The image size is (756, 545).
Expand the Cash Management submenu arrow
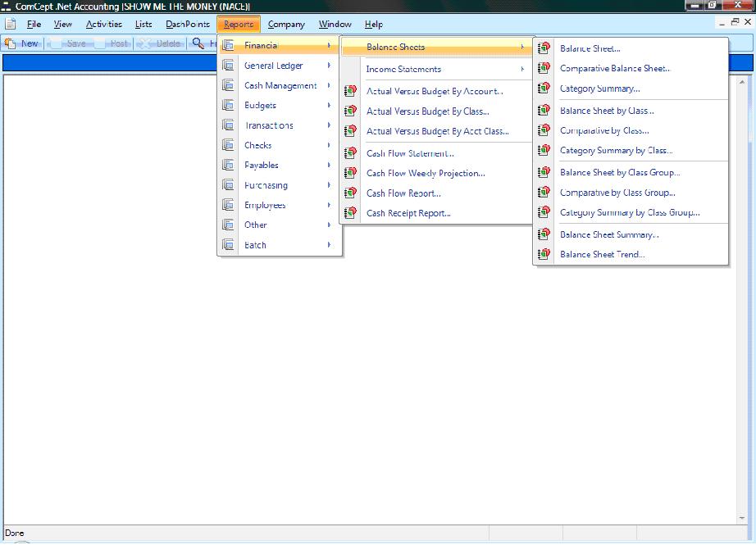(329, 86)
